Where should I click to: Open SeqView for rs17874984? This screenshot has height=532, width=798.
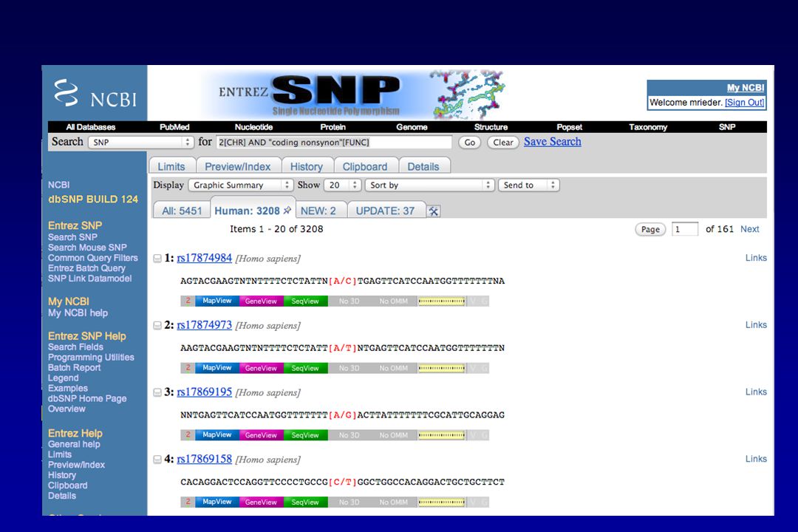(x=305, y=301)
